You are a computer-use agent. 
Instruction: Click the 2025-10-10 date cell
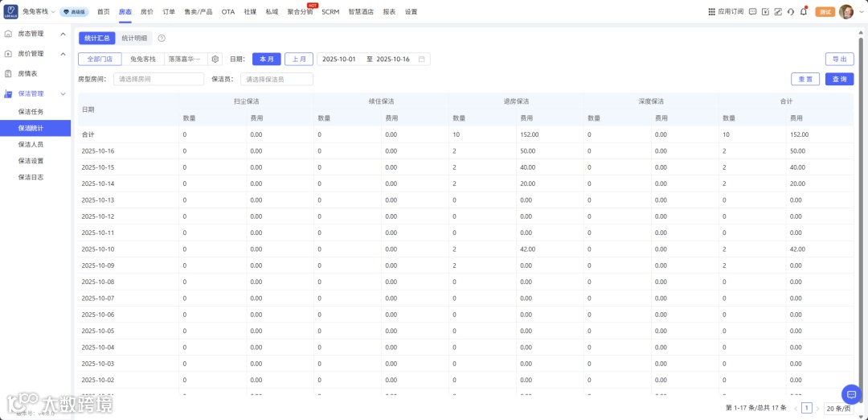(129, 249)
